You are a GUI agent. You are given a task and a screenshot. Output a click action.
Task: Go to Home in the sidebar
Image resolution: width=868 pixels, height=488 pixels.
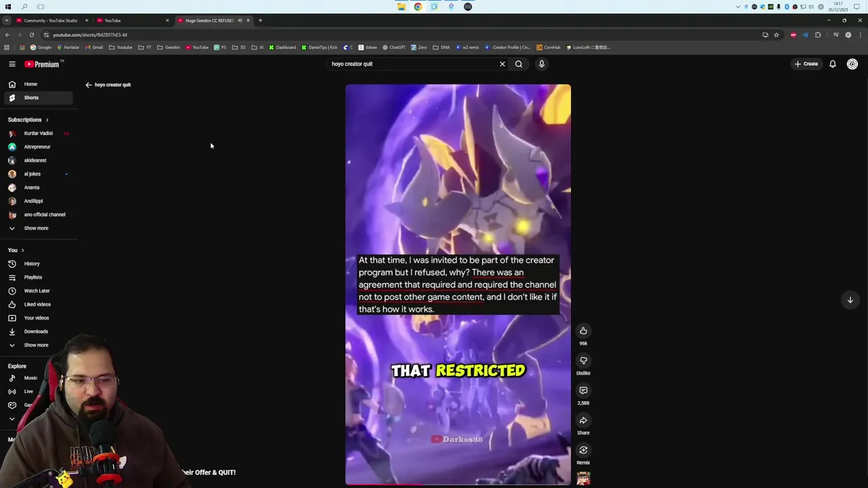point(37,84)
